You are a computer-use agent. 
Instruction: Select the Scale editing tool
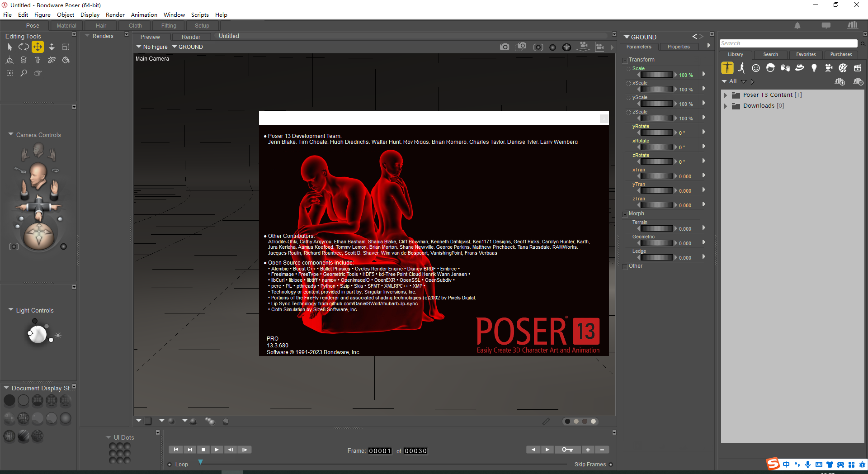coord(66,47)
